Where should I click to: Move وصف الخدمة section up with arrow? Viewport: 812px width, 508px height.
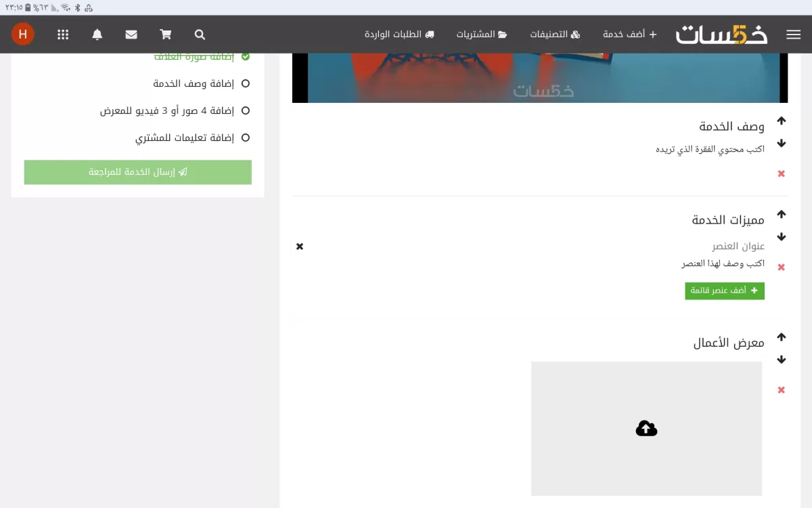click(x=782, y=121)
